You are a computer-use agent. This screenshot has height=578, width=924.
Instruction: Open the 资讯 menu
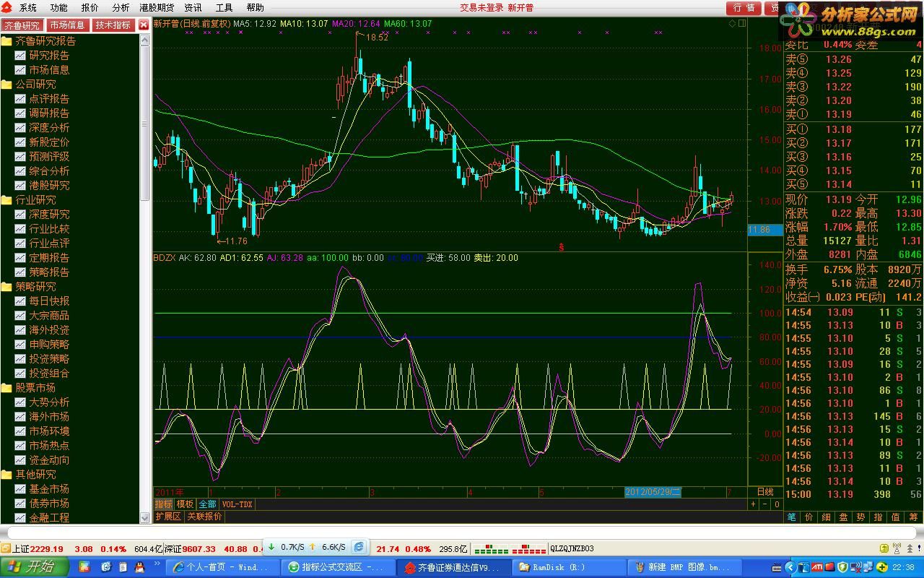coord(193,8)
